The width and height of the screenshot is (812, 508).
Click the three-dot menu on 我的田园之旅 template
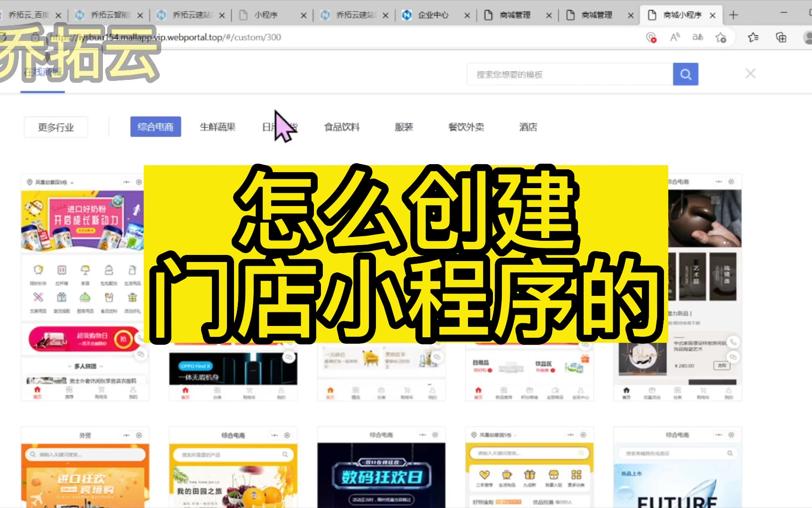[x=274, y=436]
